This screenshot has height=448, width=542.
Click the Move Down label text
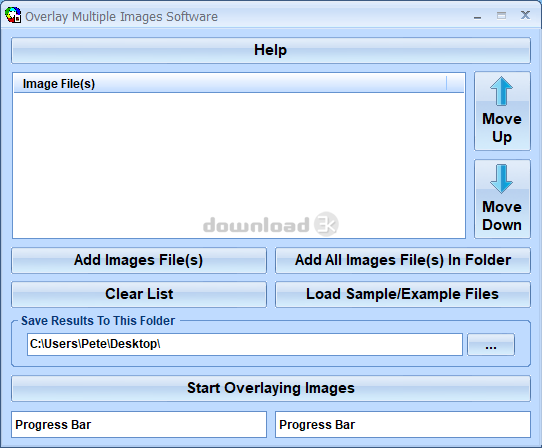click(502, 216)
